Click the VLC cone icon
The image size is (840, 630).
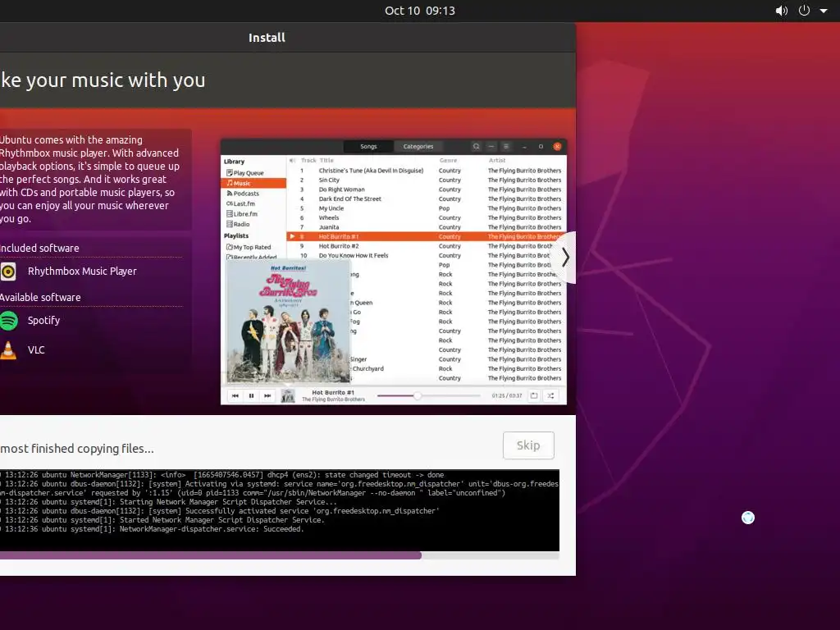(x=8, y=349)
